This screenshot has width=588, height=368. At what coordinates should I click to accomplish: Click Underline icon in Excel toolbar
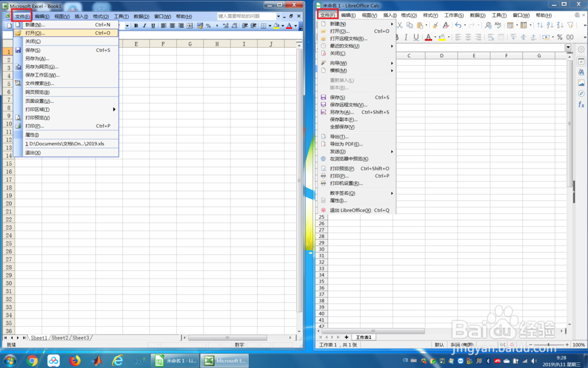pyautogui.click(x=153, y=25)
